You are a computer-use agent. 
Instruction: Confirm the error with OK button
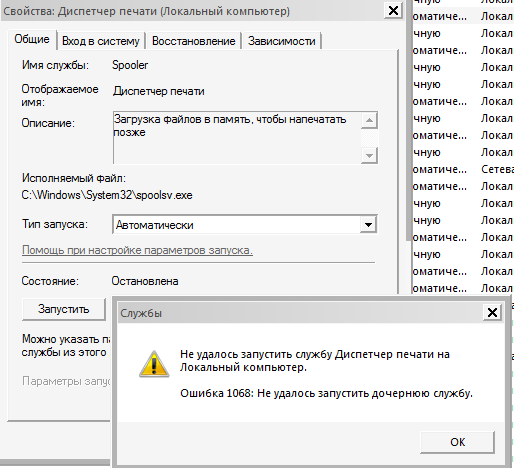(x=457, y=442)
